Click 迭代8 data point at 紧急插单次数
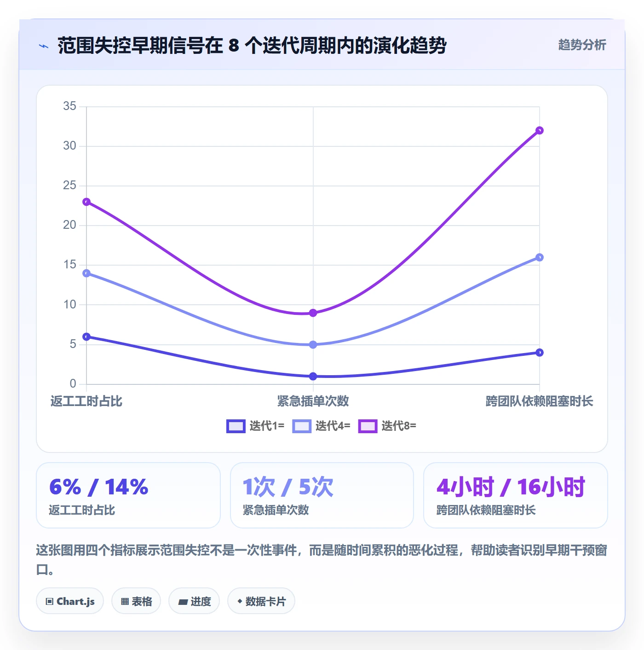 (x=313, y=313)
